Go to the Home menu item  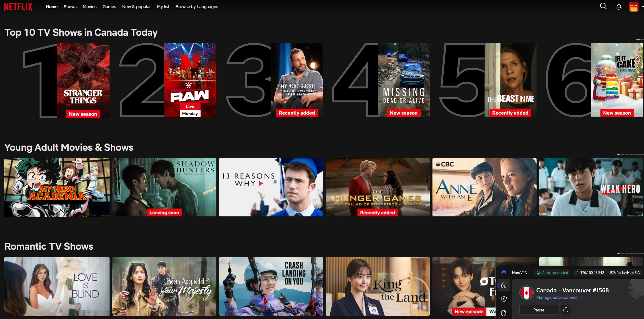click(x=51, y=7)
